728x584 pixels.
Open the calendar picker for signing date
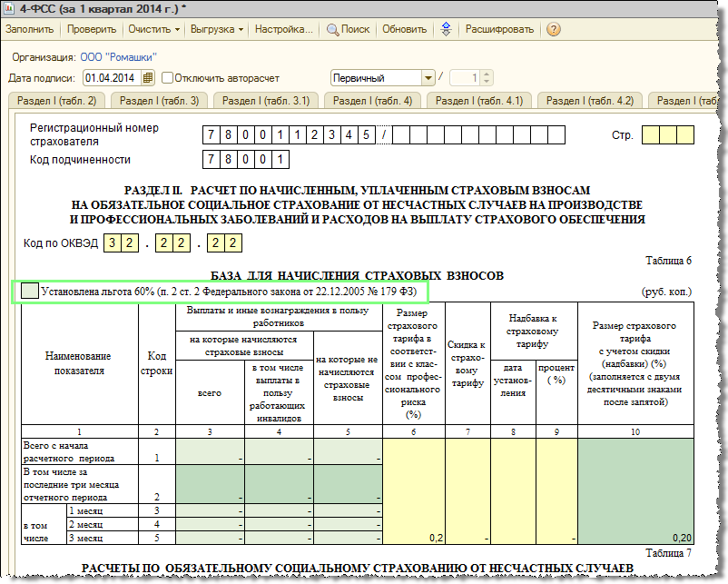149,77
